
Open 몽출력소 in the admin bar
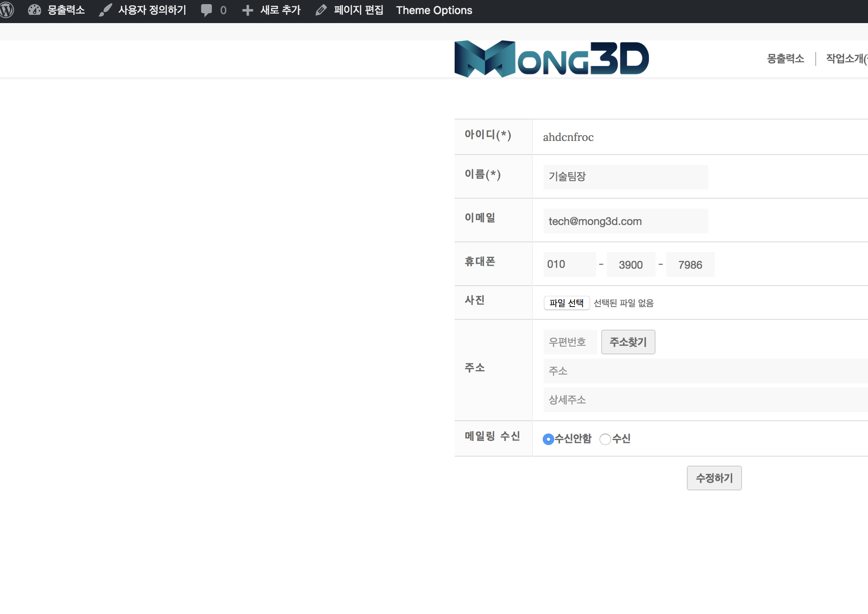point(66,10)
